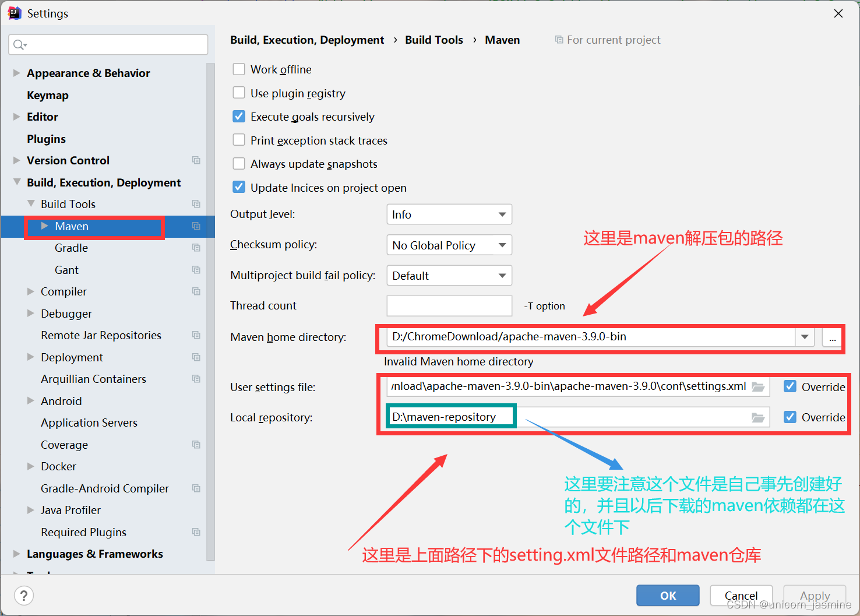Expand the Maven tree node arrow
This screenshot has width=860, height=616.
point(45,226)
